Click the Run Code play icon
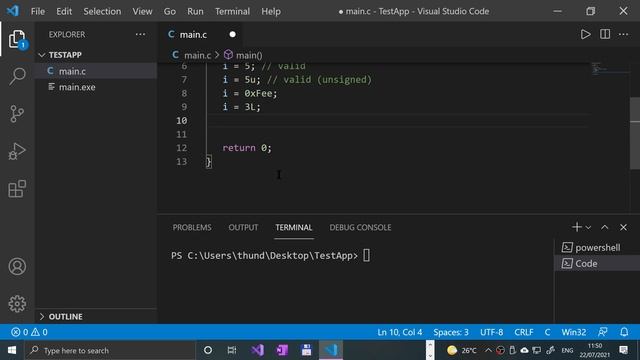Image resolution: width=640 pixels, height=360 pixels. [585, 34]
